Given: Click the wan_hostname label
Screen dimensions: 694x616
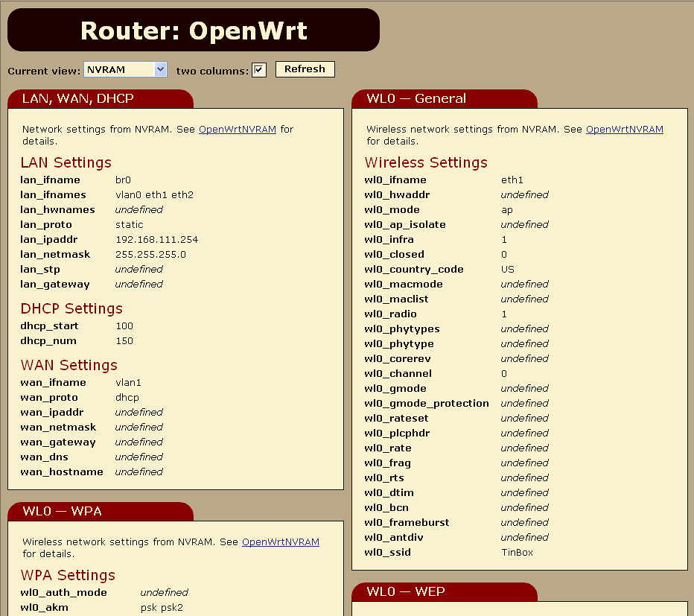Looking at the screenshot, I should pos(62,472).
